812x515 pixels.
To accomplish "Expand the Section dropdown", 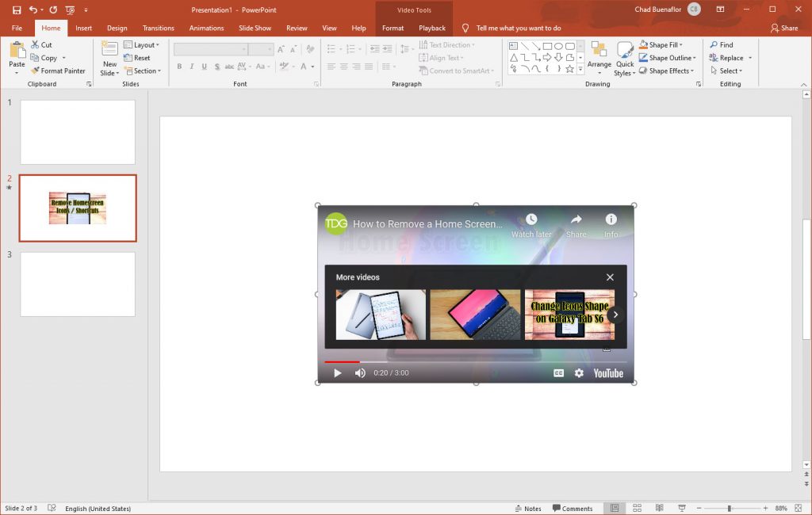I will tap(143, 71).
